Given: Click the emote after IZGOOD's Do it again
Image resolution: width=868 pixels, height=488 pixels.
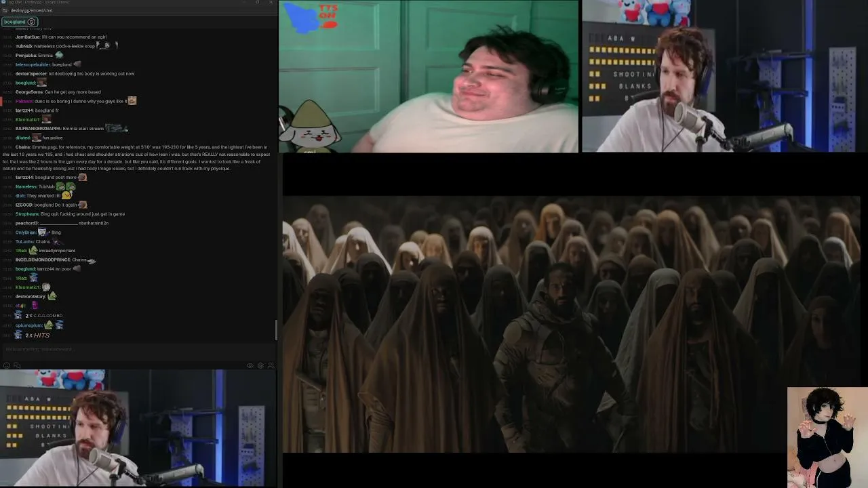Looking at the screenshot, I should [83, 205].
